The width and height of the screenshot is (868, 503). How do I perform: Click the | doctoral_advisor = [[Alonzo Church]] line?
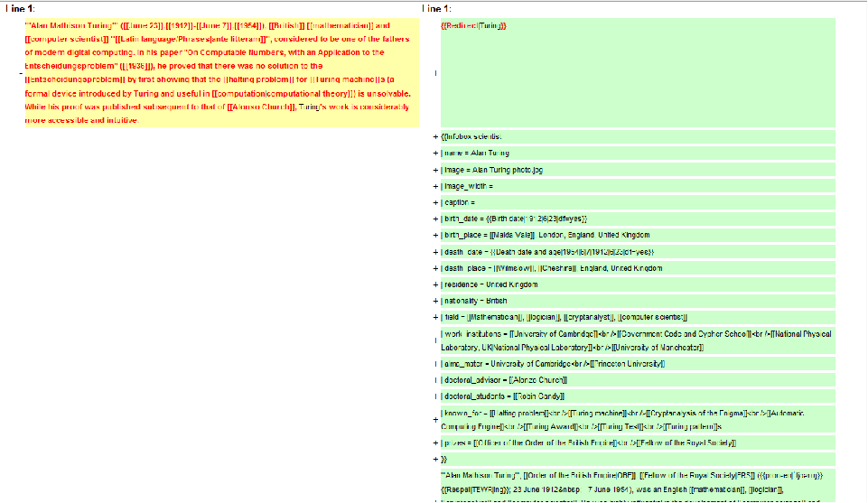638,380
